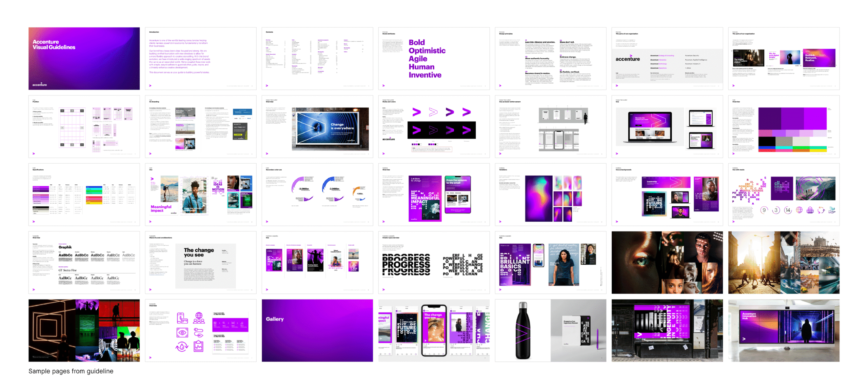The image size is (868, 389).
Task: Open the PROGRESS kinetic type page
Action: tap(434, 263)
